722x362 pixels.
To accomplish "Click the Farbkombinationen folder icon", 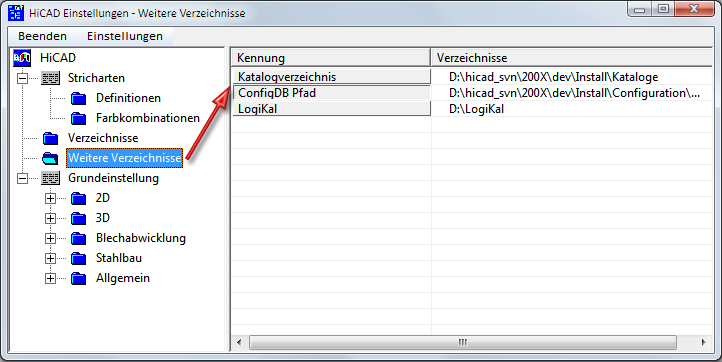I will (78, 118).
